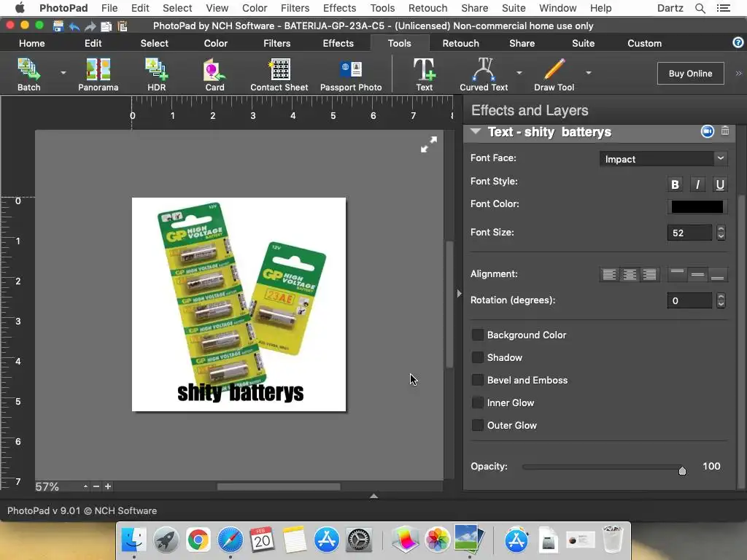Click the horizontal canvas scrollbar
747x560 pixels.
[279, 486]
